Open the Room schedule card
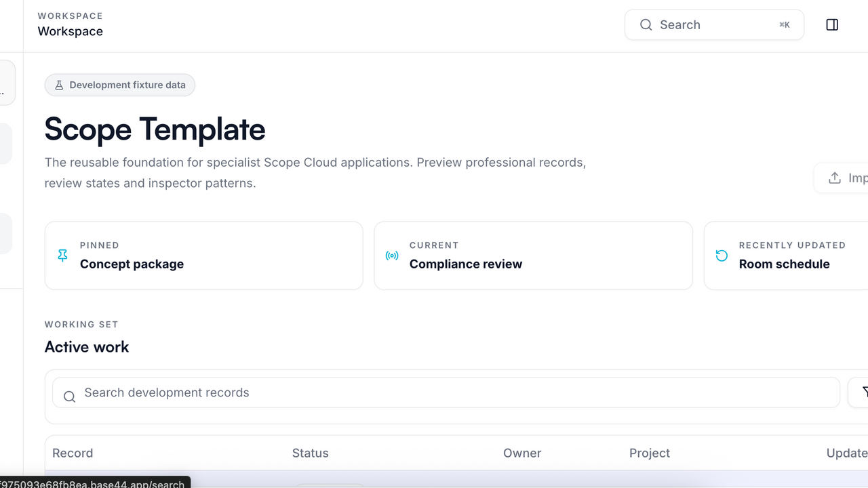 [787, 256]
